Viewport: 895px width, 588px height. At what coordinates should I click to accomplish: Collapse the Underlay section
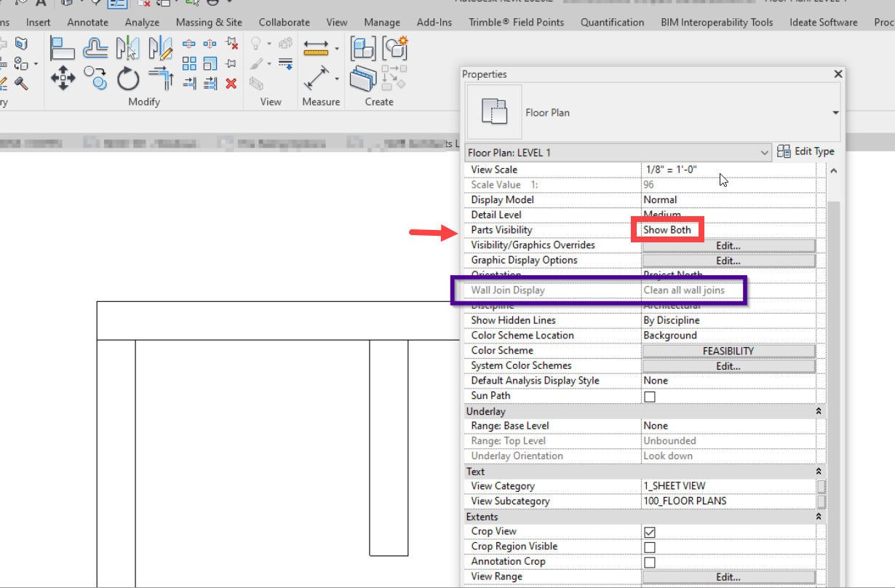(819, 411)
